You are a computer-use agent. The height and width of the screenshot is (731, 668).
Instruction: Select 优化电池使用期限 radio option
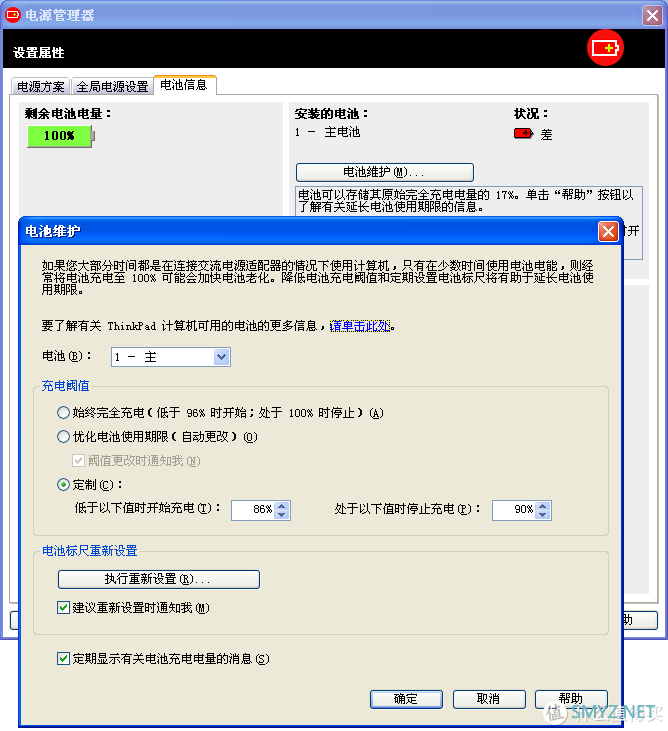pyautogui.click(x=63, y=437)
